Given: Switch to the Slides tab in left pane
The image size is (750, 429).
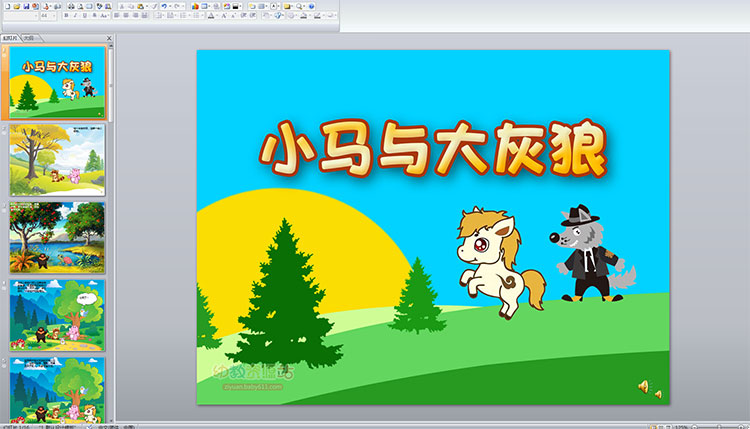Looking at the screenshot, I should (10, 38).
